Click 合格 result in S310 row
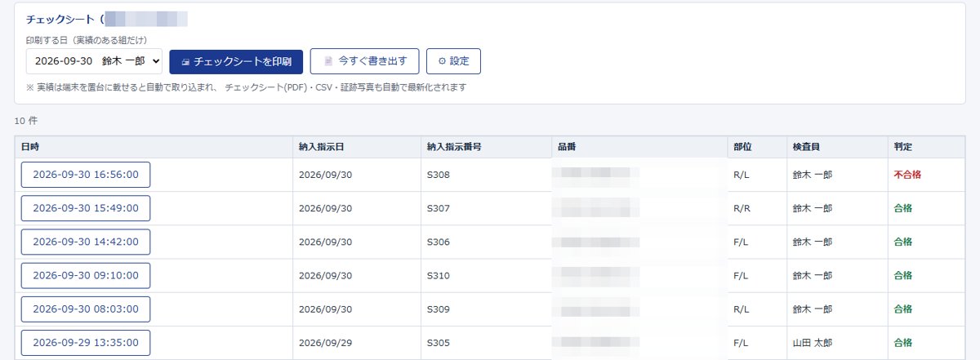The width and height of the screenshot is (980, 360). click(903, 276)
